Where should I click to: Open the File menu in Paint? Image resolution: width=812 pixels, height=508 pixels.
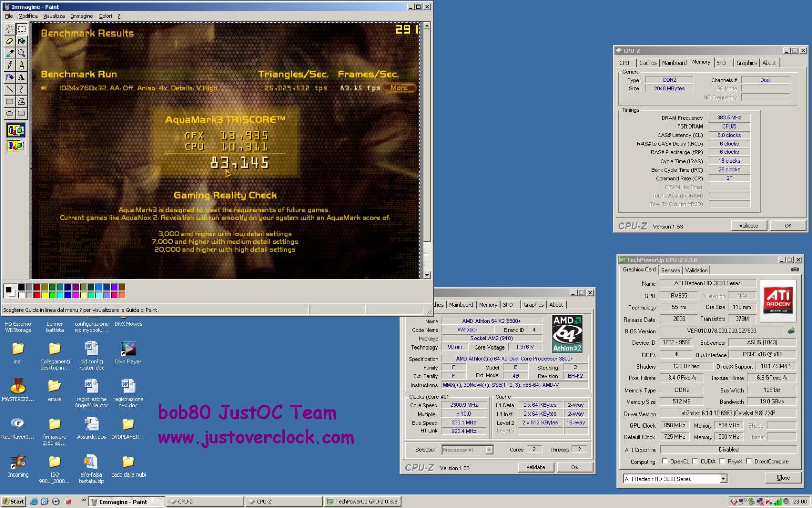pos(9,16)
